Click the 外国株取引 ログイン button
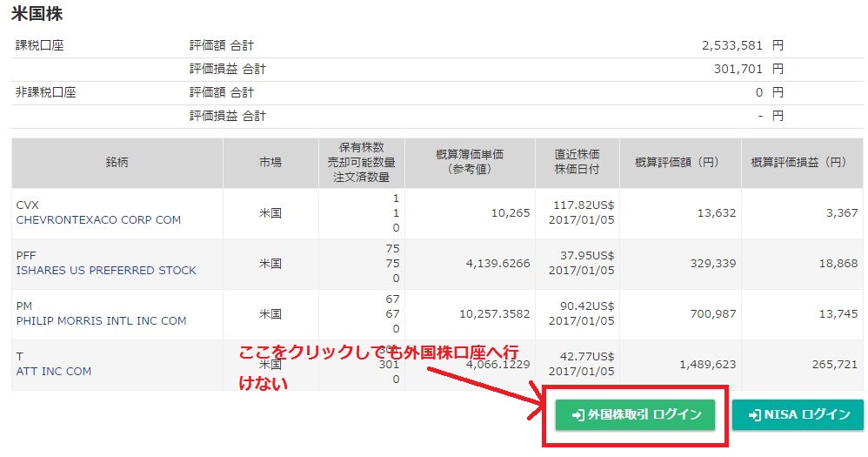The image size is (868, 457). (x=635, y=414)
